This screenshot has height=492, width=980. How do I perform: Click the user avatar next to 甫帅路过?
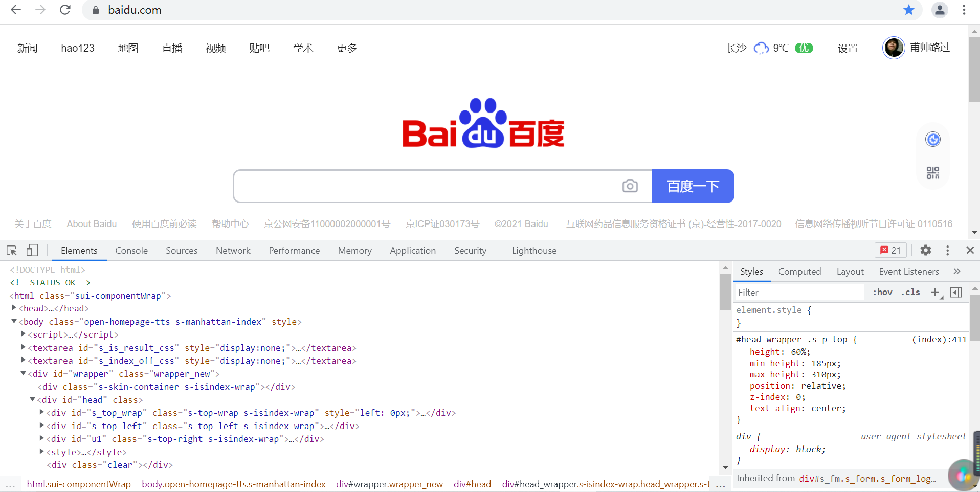(x=894, y=48)
